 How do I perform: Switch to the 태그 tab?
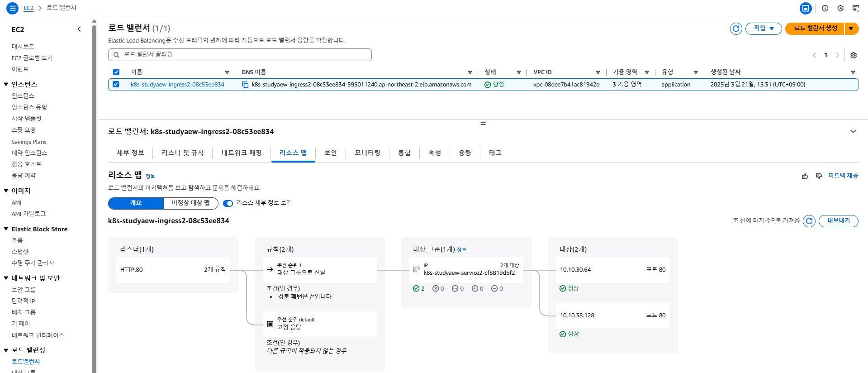tap(495, 153)
